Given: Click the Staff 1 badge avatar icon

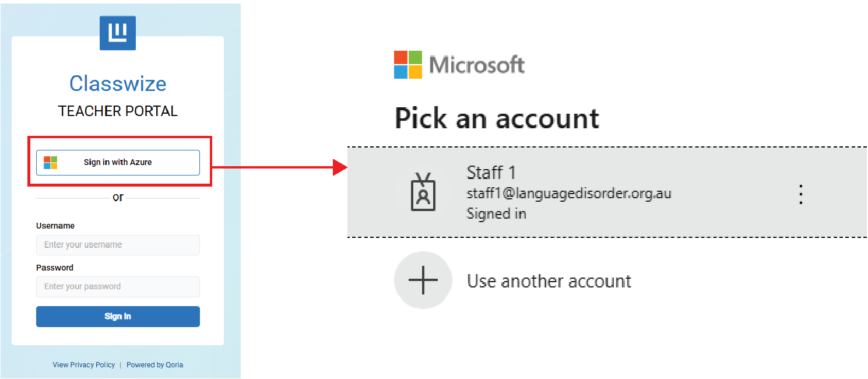Looking at the screenshot, I should [423, 192].
